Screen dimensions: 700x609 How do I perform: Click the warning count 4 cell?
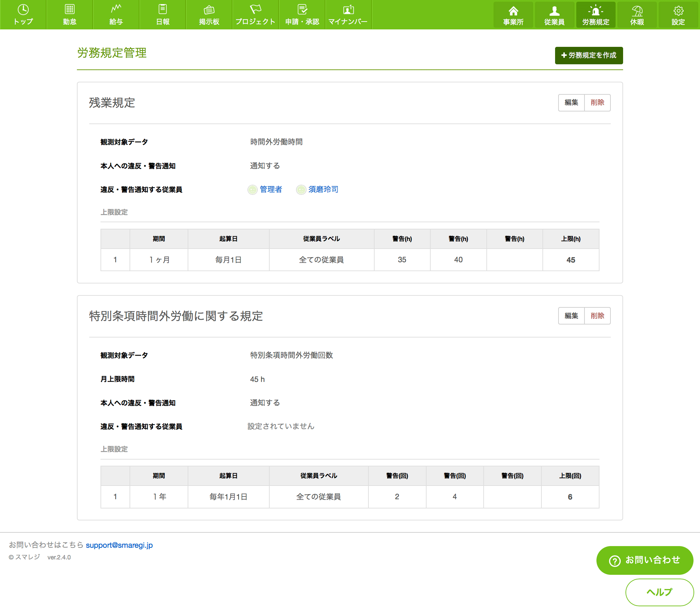[455, 497]
